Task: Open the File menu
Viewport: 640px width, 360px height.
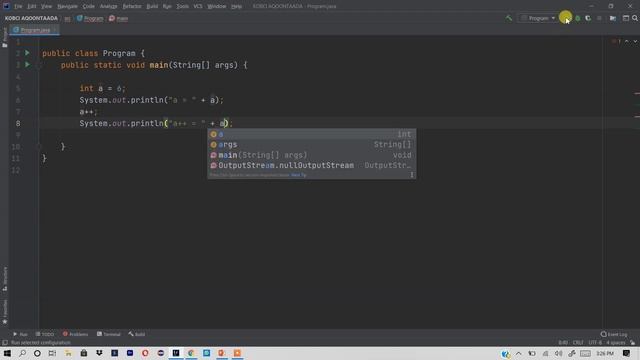Action: pyautogui.click(x=18, y=6)
